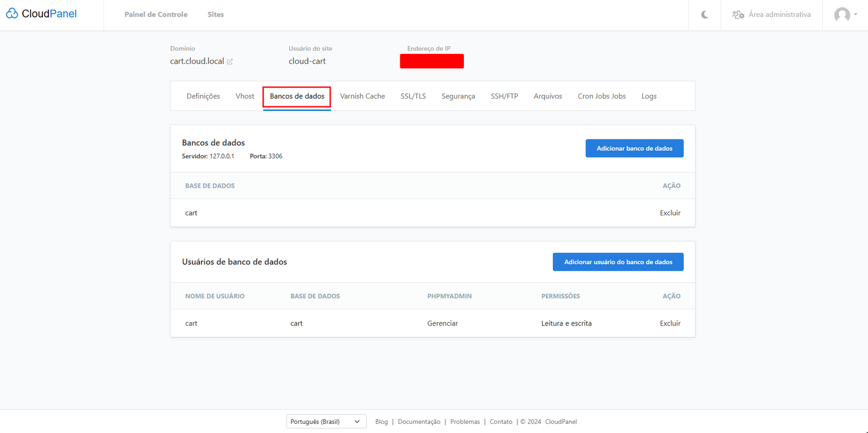
Task: Click Adicionar banco de dados button
Action: tap(634, 148)
